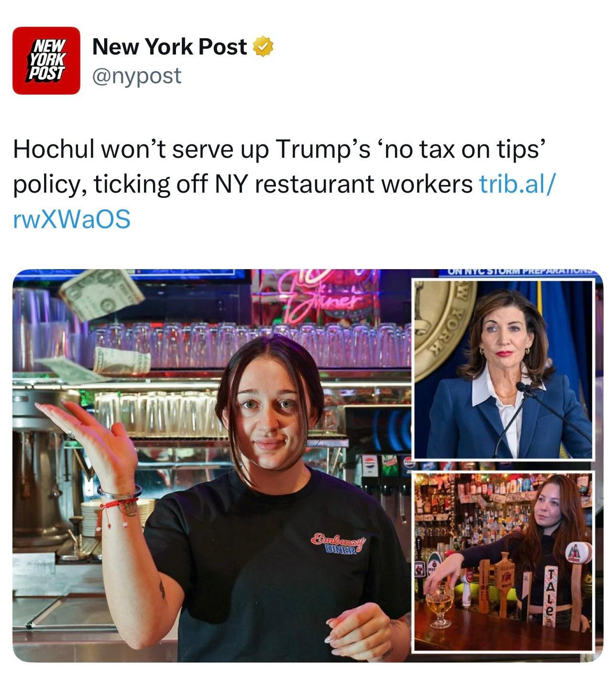
Task: Open the inset photo of bartender at taps
Action: click(x=503, y=562)
